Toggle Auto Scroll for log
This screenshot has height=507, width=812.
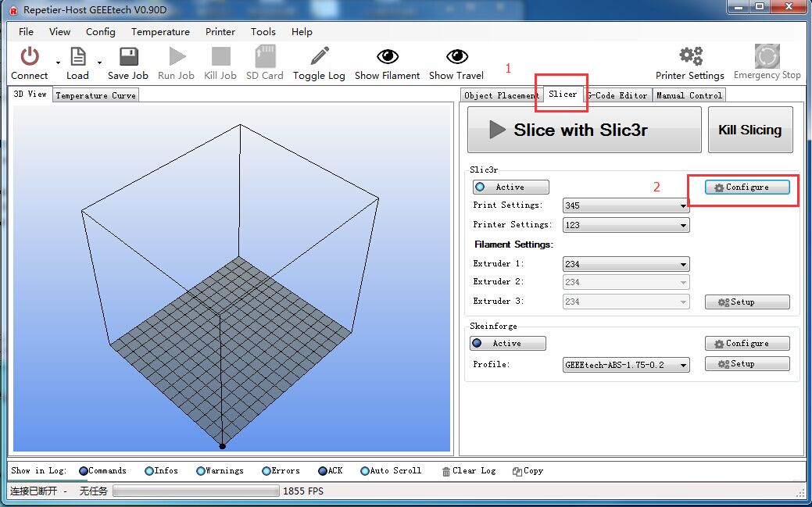tap(391, 471)
